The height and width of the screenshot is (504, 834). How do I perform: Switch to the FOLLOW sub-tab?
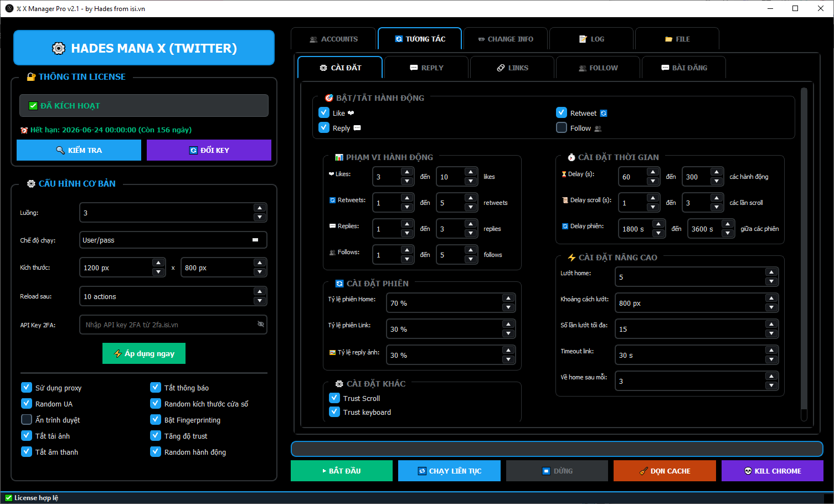click(x=598, y=67)
